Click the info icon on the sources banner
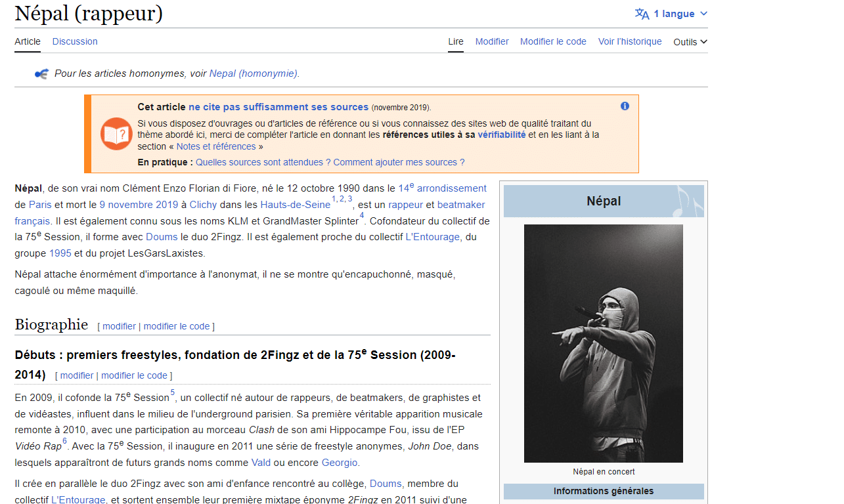 (625, 106)
